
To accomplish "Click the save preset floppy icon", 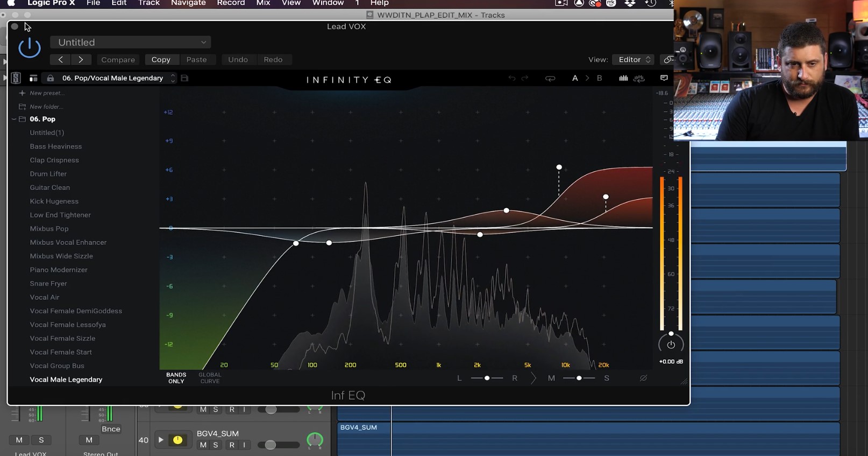I will click(184, 78).
